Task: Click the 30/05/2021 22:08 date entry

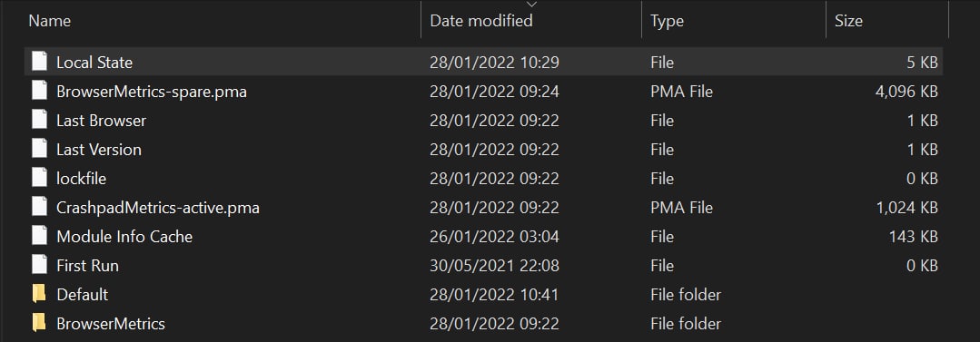Action: (x=494, y=265)
